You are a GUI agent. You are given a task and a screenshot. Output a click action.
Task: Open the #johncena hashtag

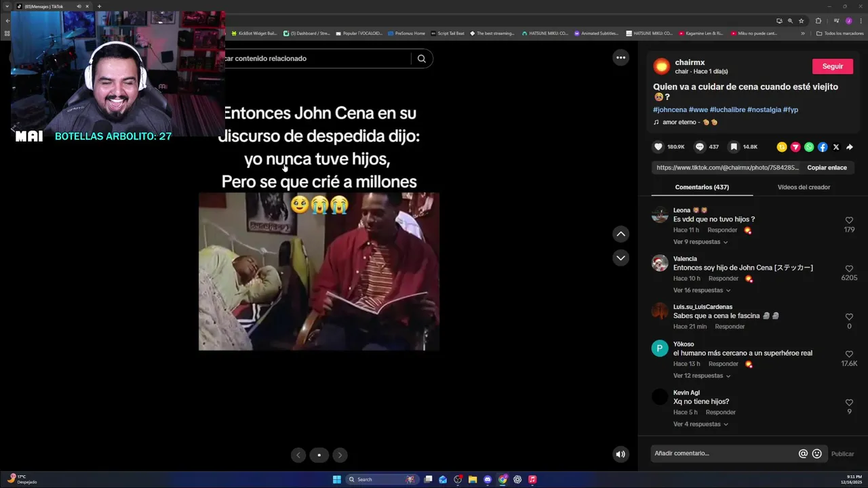coord(670,109)
